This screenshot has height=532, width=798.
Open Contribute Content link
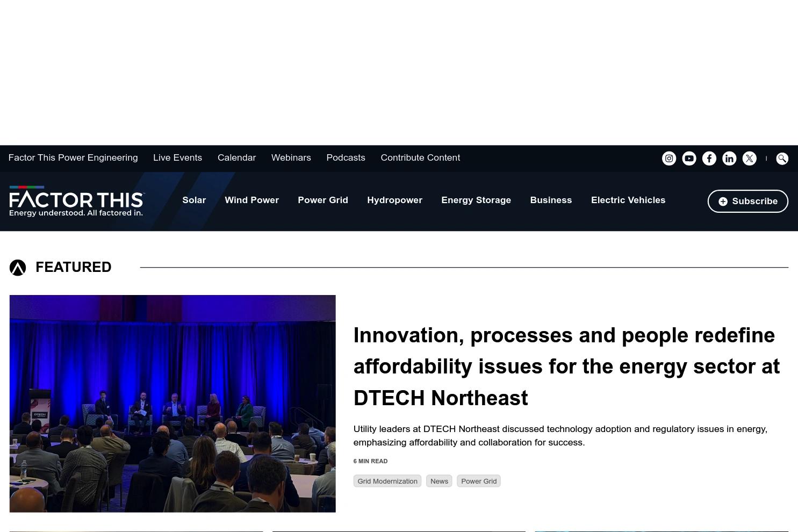coord(420,157)
